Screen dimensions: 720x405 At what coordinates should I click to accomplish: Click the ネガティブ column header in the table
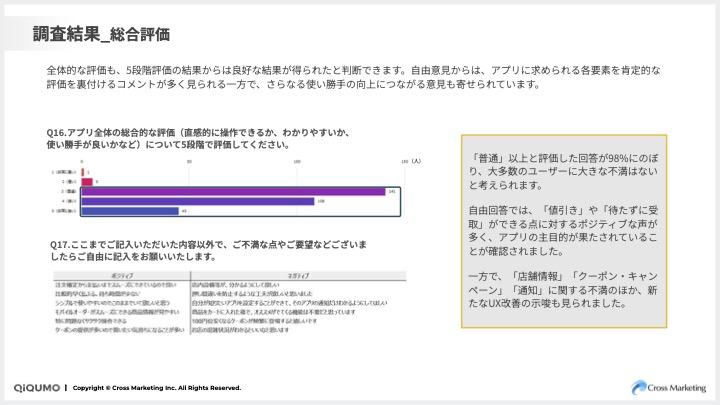[298, 276]
